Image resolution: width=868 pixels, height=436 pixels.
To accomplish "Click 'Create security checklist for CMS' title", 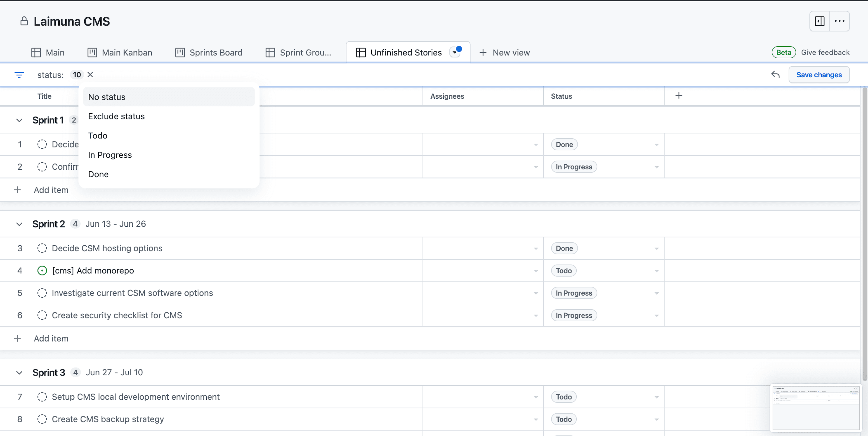I will tap(117, 315).
